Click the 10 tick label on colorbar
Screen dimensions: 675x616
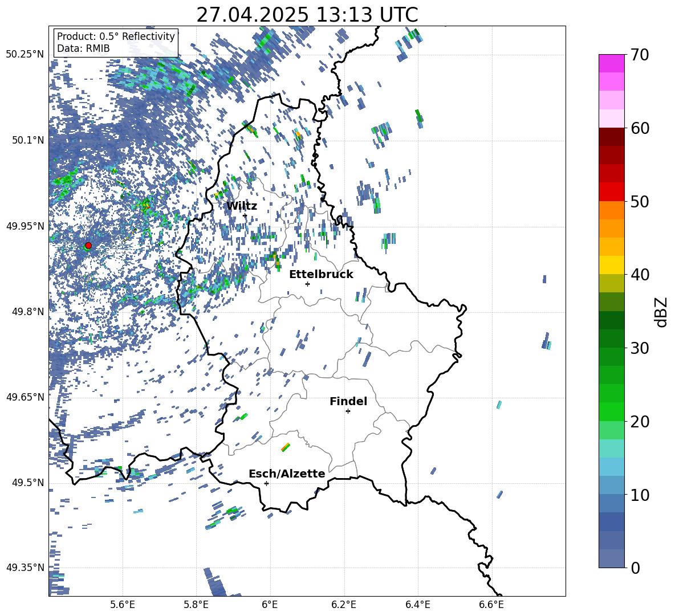(640, 495)
